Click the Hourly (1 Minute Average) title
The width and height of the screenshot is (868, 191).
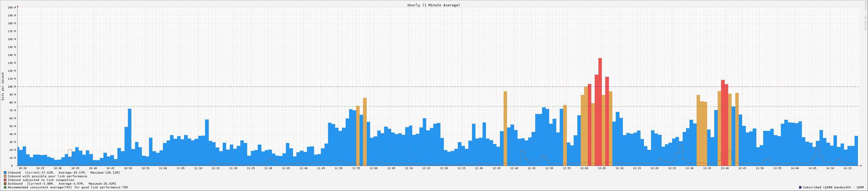[x=434, y=5]
